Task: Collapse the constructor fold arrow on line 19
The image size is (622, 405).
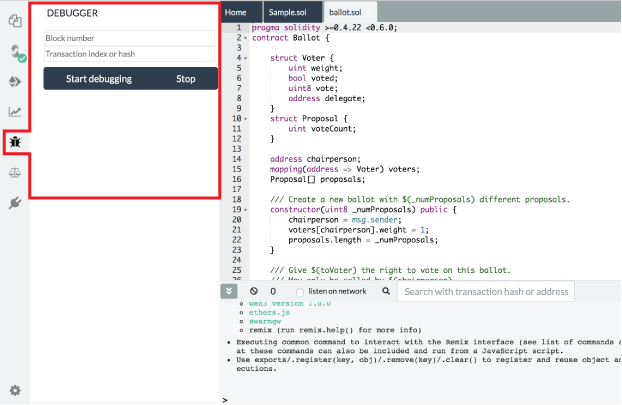Action: click(246, 210)
